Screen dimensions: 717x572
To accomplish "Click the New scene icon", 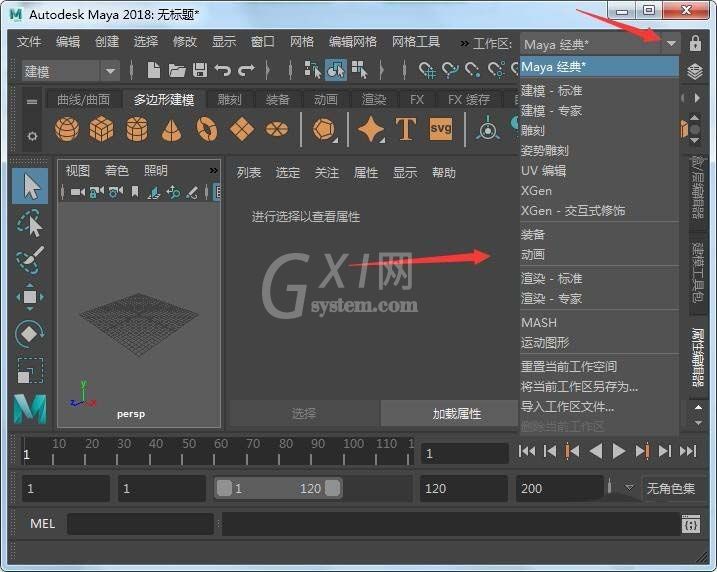I will (154, 70).
